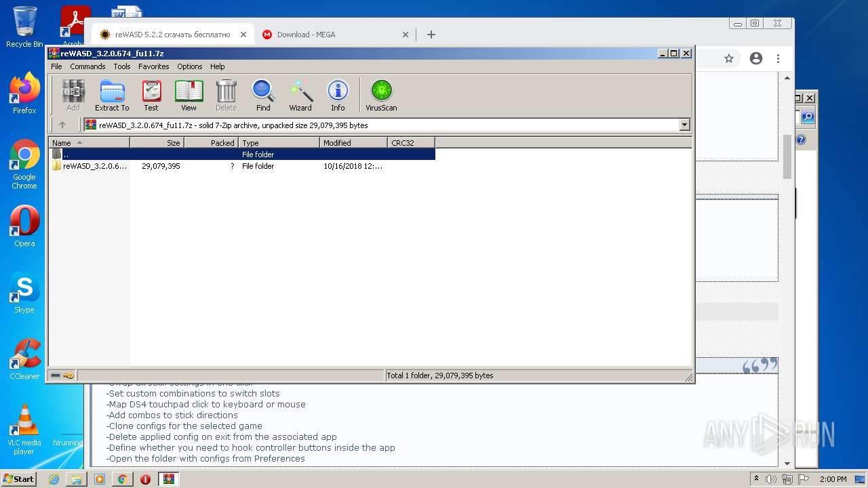Sort by the Packed column header

[x=212, y=143]
